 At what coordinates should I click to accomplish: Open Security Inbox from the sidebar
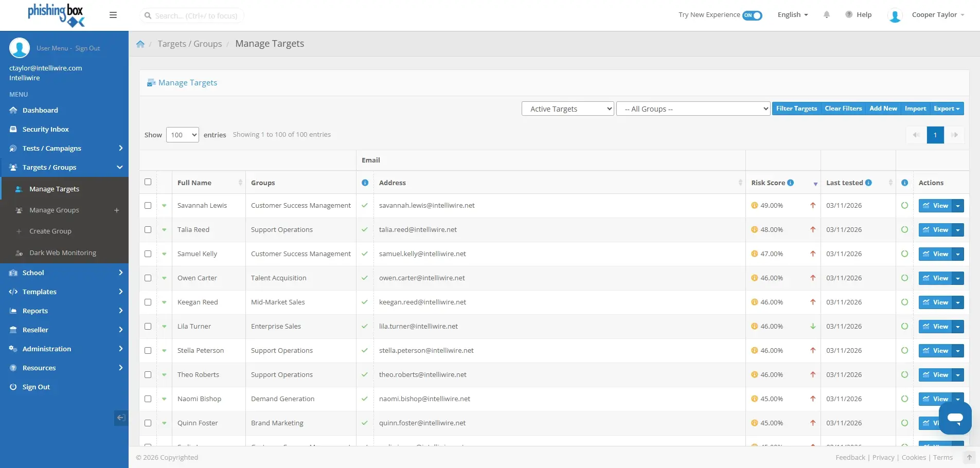click(45, 130)
